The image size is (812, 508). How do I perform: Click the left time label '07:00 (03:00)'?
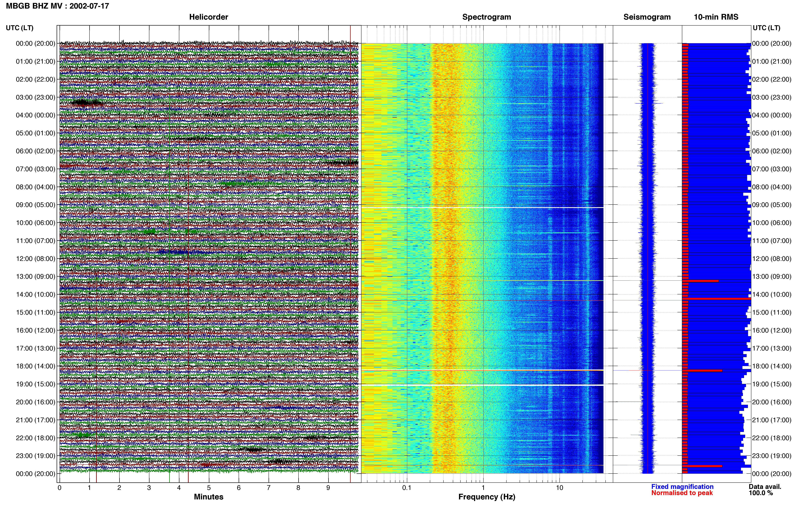pyautogui.click(x=36, y=169)
